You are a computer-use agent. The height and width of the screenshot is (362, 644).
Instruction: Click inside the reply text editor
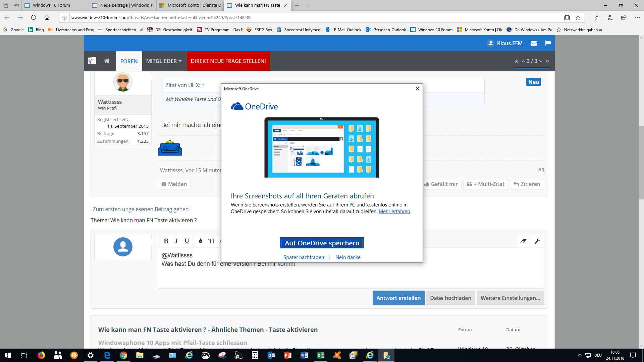(351, 268)
